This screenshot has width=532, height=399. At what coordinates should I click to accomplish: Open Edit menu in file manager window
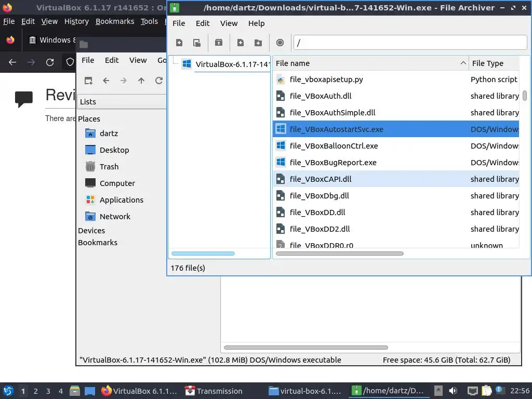[112, 60]
